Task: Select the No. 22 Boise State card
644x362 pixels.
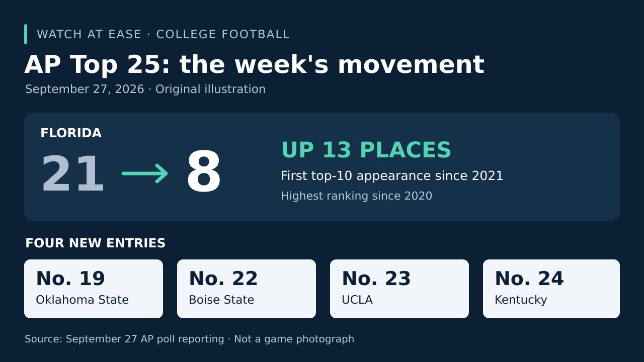Action: coord(247,289)
